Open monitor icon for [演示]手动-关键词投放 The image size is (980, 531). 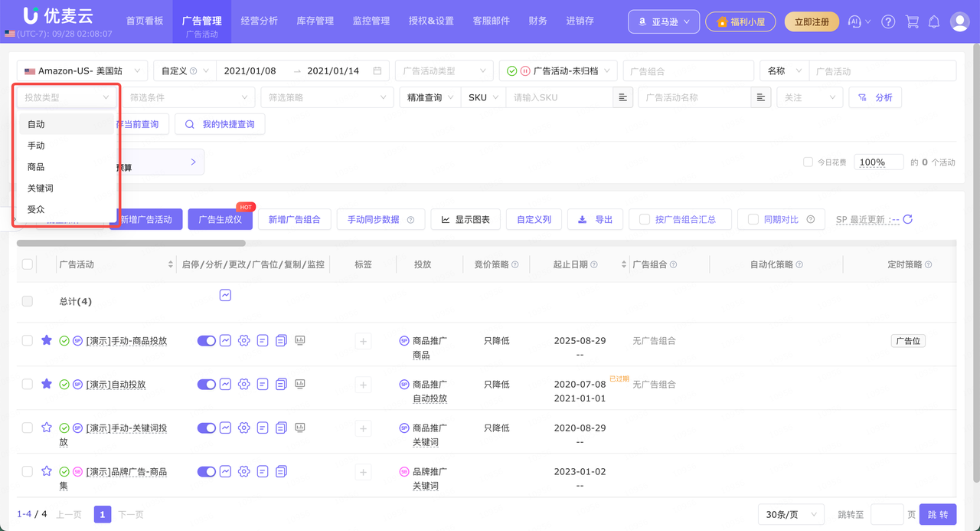tap(300, 428)
